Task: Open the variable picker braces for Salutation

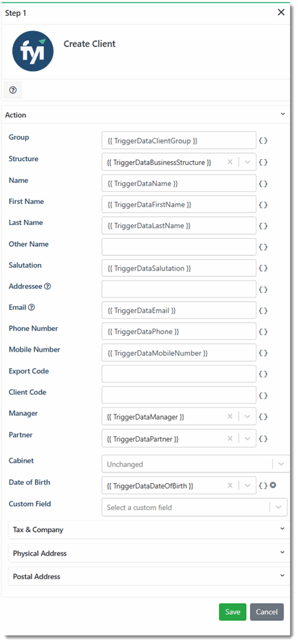Action: pos(264,268)
